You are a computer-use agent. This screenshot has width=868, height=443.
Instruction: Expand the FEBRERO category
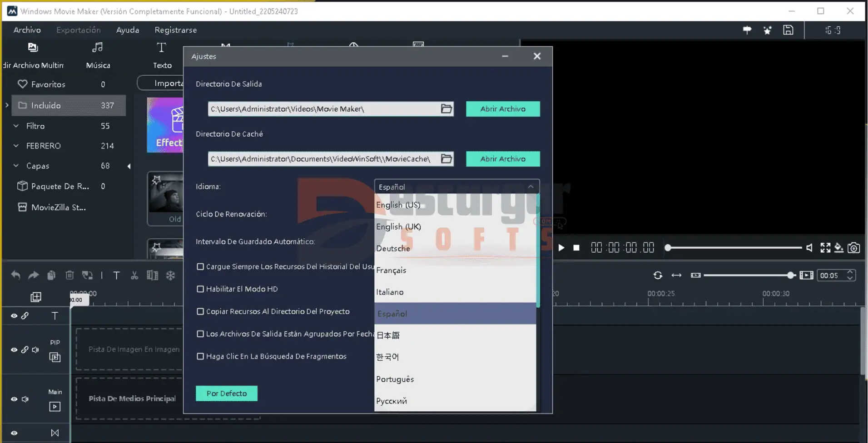tap(16, 146)
